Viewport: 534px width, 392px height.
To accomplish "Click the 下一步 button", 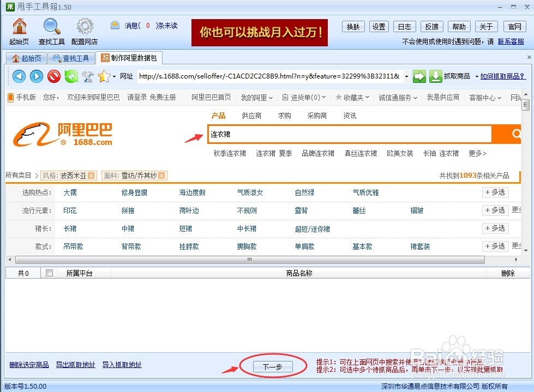I will tap(272, 367).
